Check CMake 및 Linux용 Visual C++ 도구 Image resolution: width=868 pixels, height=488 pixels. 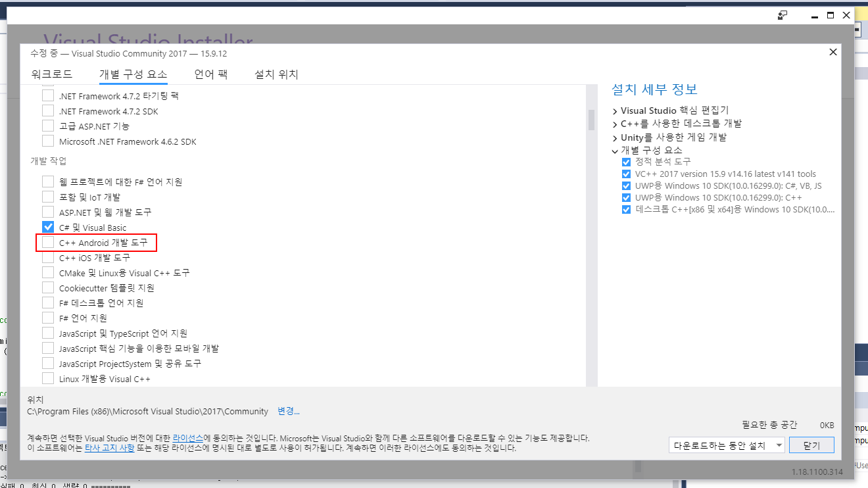(48, 272)
